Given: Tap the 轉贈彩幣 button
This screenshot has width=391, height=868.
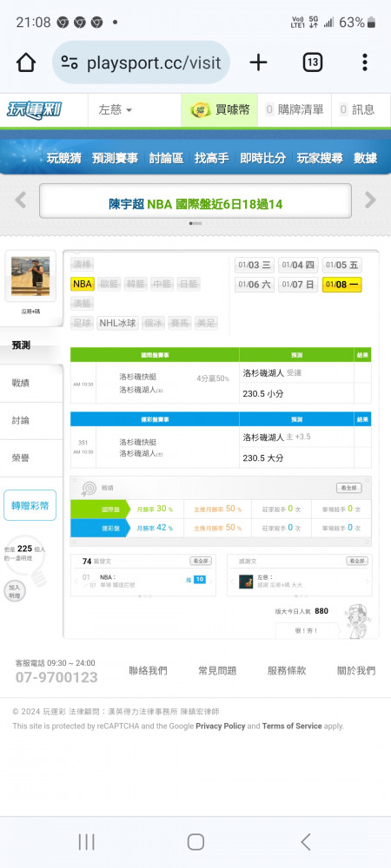Looking at the screenshot, I should click(30, 505).
